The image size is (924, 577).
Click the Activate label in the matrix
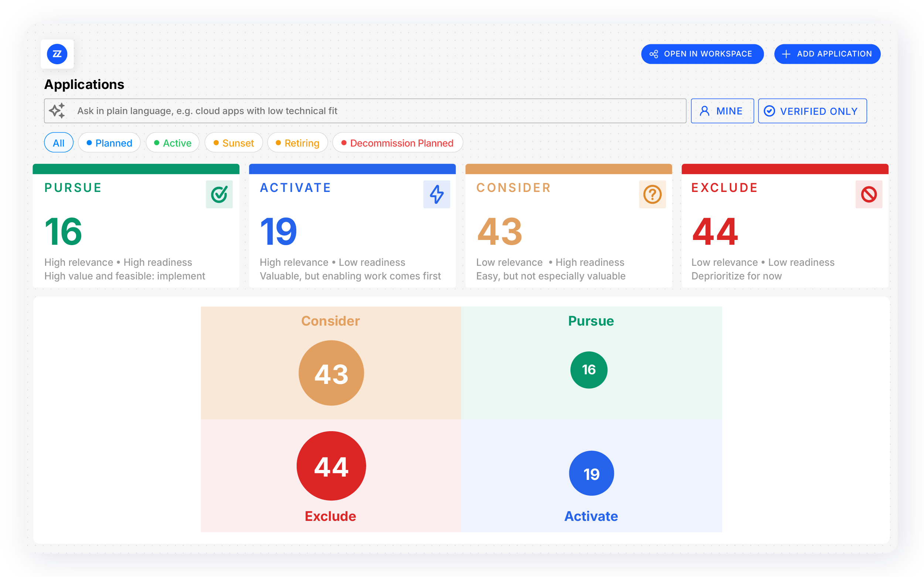[591, 516]
